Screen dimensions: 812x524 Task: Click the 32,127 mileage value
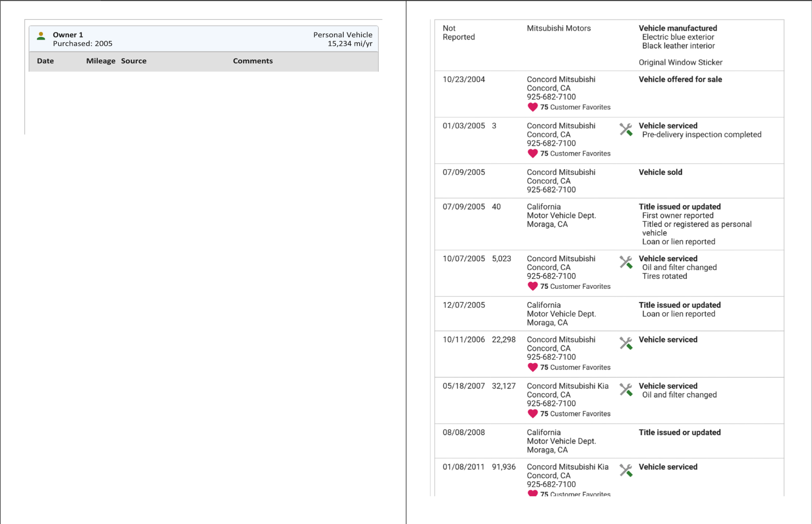point(504,386)
